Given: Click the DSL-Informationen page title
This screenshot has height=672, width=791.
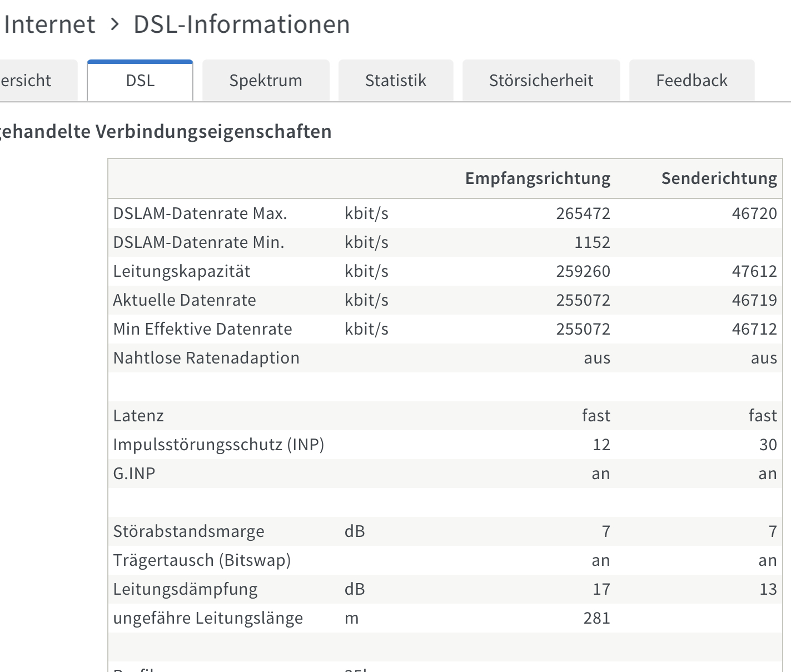Looking at the screenshot, I should [242, 24].
